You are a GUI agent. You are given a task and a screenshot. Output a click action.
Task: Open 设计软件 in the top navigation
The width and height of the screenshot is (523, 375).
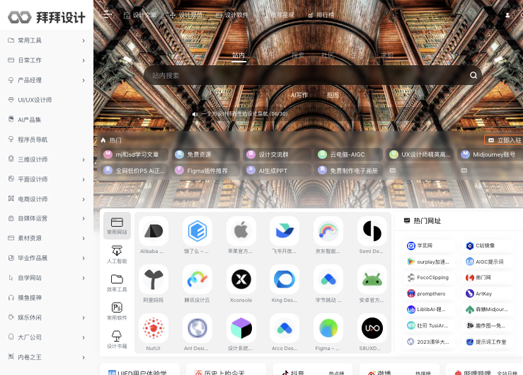point(232,15)
